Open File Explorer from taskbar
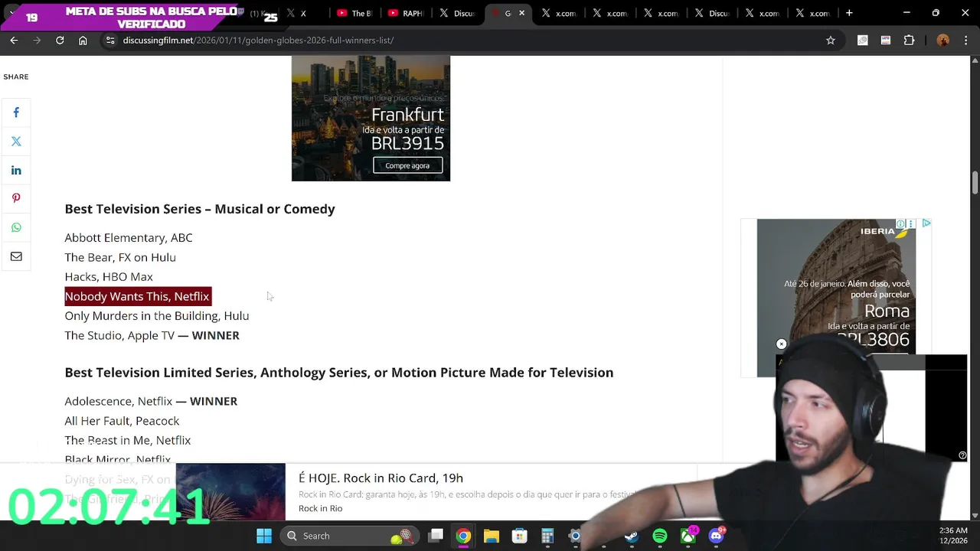Screen dimensions: 980x551 pyautogui.click(x=492, y=536)
